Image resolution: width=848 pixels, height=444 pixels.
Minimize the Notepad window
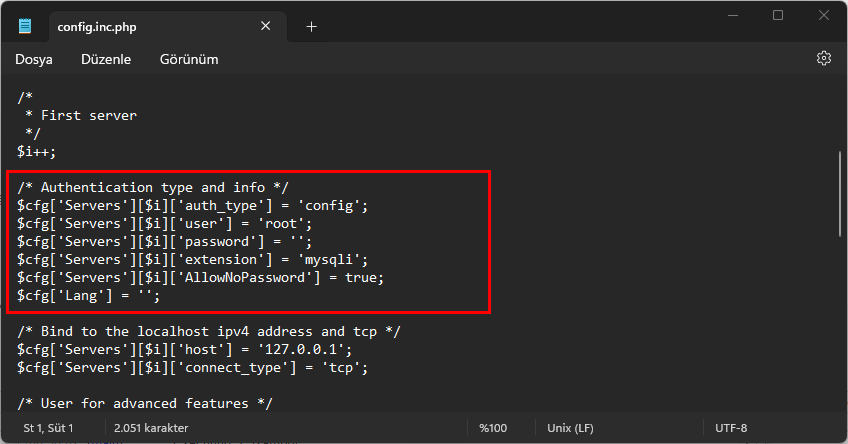[733, 15]
